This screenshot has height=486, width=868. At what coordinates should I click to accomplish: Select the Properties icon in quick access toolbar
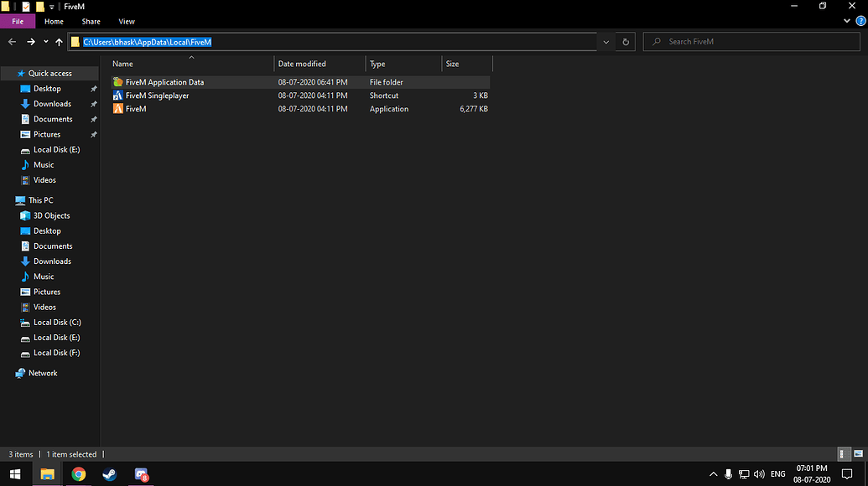(26, 6)
